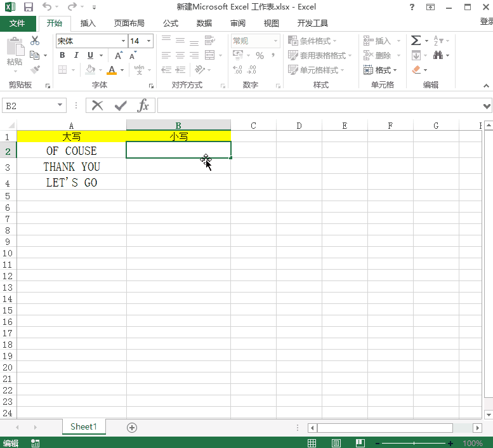The image size is (493, 448).
Task: Toggle middle vertical align
Action: coord(180,40)
